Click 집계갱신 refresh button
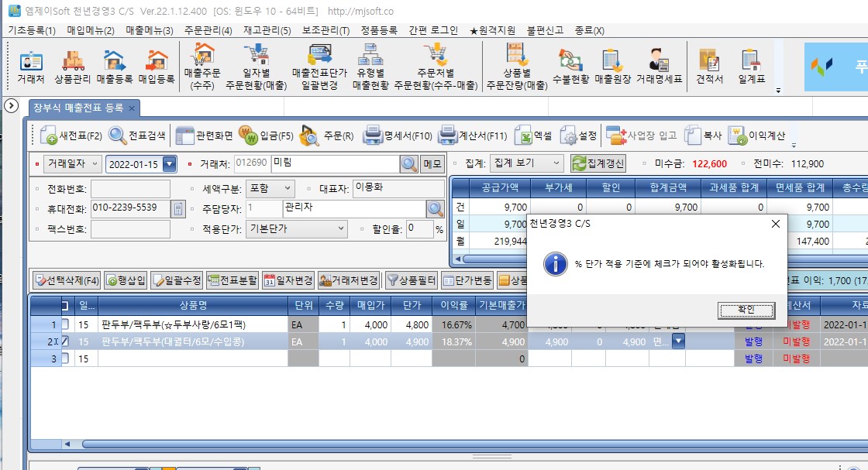Viewport: 868px width, 470px height. tap(598, 163)
